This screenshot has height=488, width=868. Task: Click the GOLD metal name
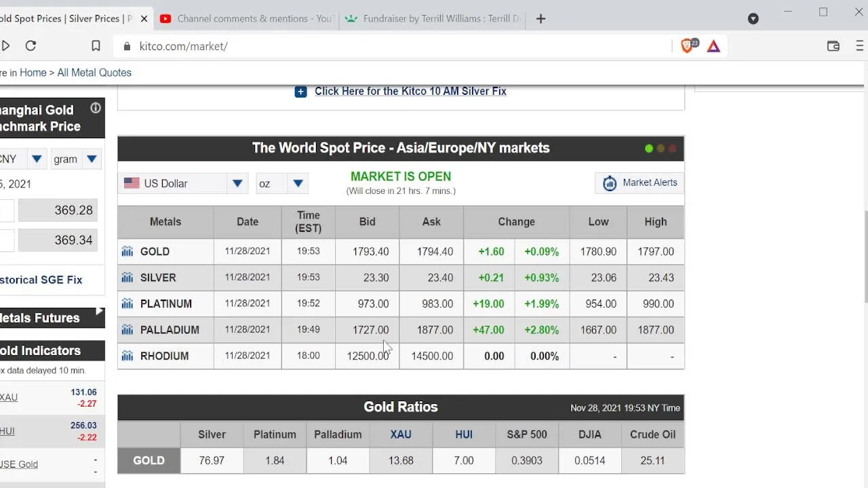click(155, 251)
